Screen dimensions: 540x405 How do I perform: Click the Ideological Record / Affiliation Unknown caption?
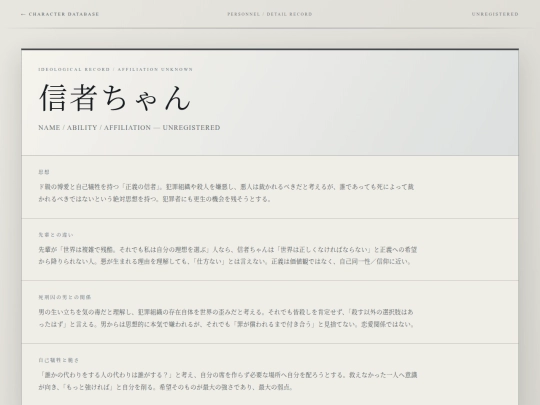115,69
